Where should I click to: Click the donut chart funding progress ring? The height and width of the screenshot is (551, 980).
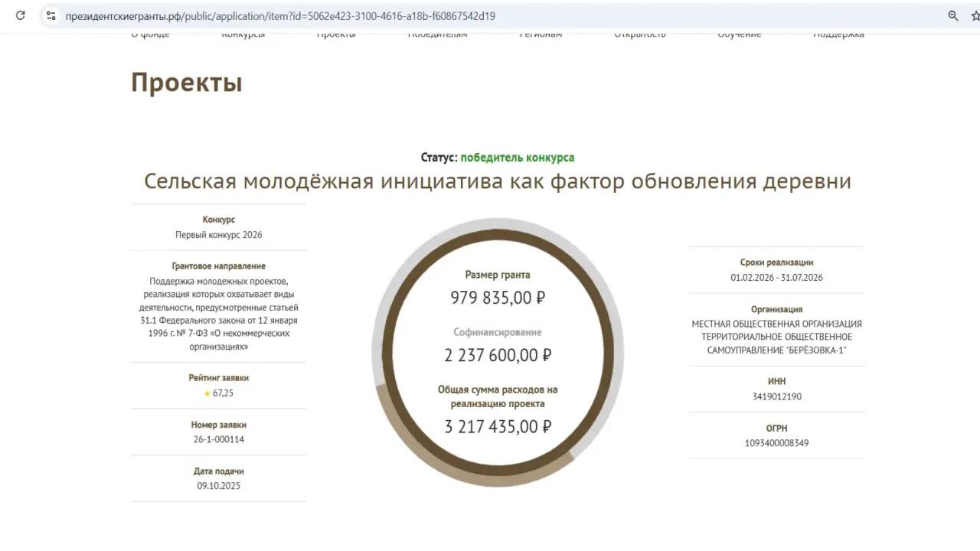click(498, 230)
